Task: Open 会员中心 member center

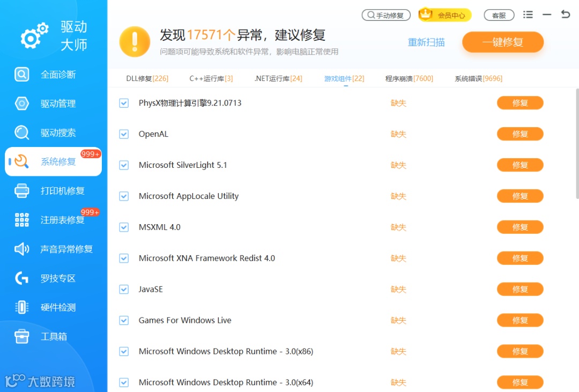Action: tap(445, 15)
